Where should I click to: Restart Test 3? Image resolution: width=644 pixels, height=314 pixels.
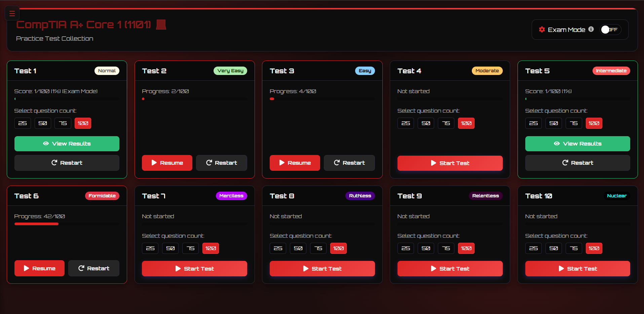(349, 163)
